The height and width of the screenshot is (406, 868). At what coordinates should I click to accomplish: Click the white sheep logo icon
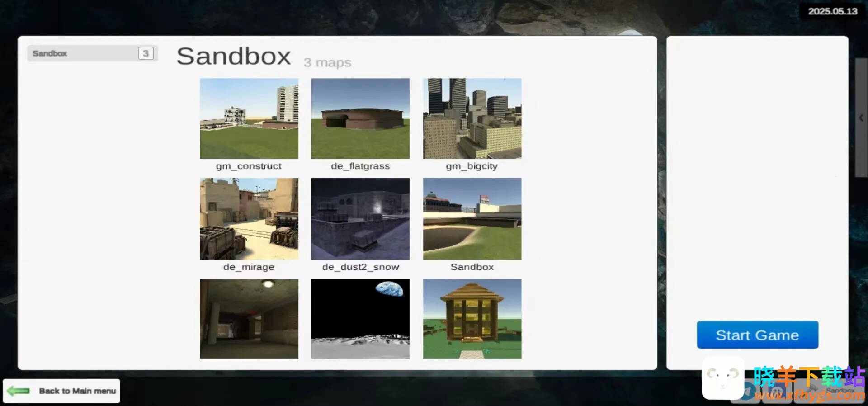pyautogui.click(x=722, y=378)
